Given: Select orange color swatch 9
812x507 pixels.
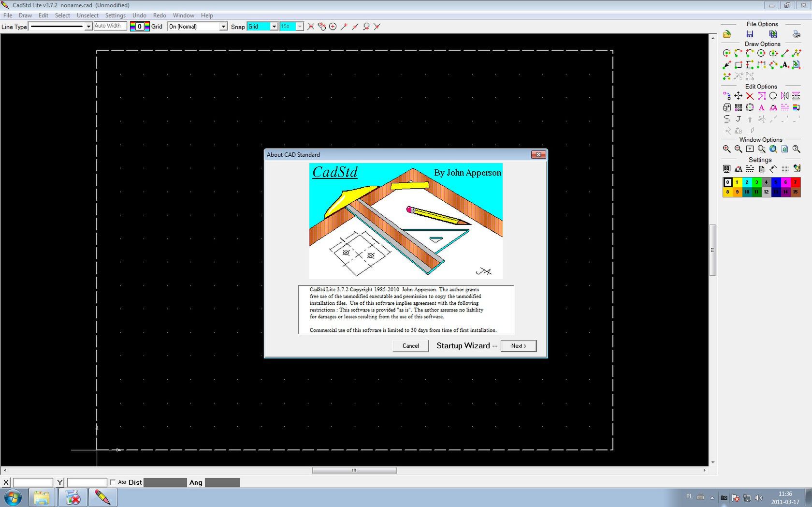Looking at the screenshot, I should coord(737,192).
